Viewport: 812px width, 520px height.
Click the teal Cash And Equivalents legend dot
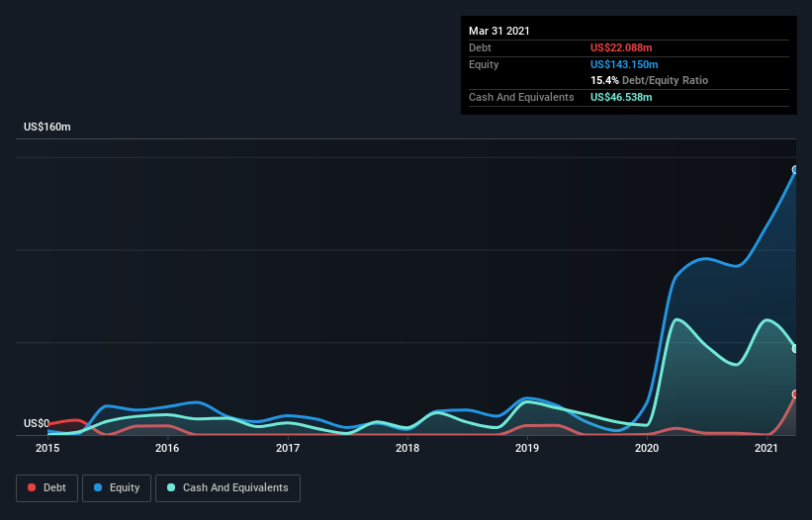[x=171, y=487]
